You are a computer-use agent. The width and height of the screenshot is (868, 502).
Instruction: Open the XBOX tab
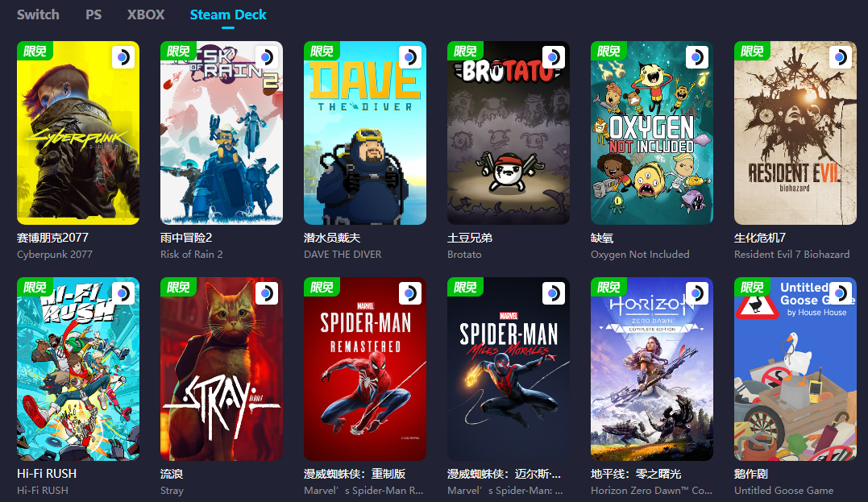pos(146,15)
